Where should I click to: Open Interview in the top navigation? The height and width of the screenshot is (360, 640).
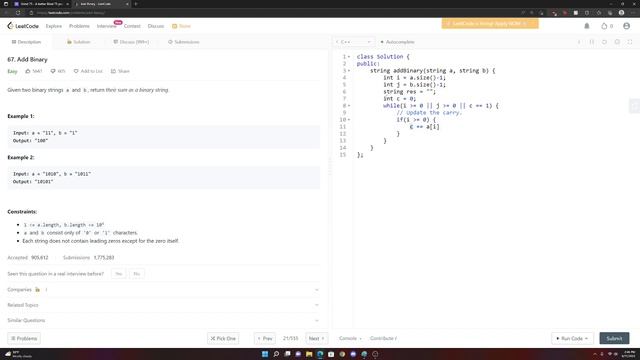point(106,26)
